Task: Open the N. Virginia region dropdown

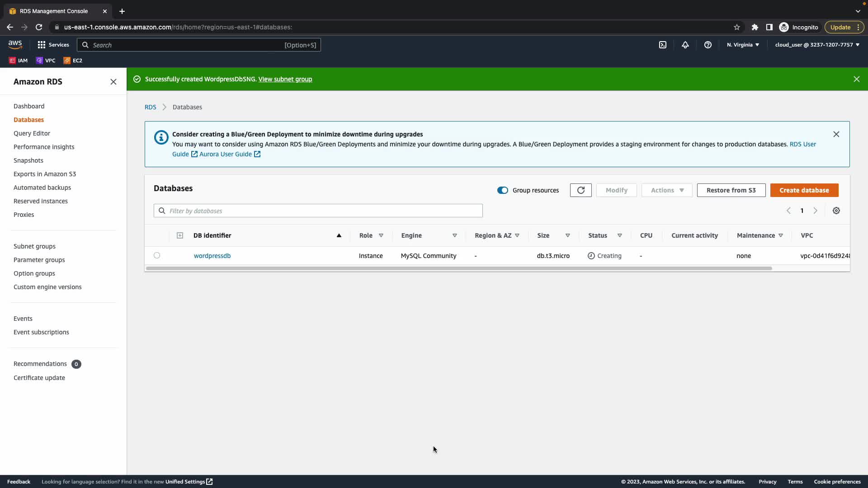Action: [x=743, y=45]
